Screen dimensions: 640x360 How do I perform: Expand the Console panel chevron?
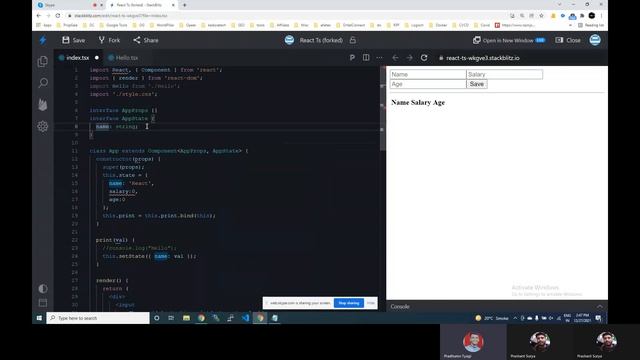(x=600, y=306)
